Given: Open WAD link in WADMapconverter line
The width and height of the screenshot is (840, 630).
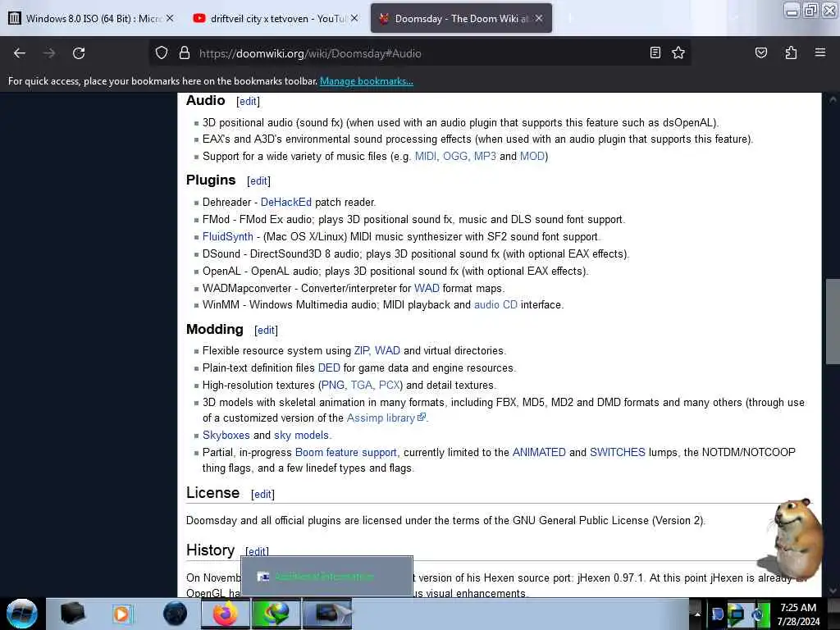Looking at the screenshot, I should pos(427,288).
